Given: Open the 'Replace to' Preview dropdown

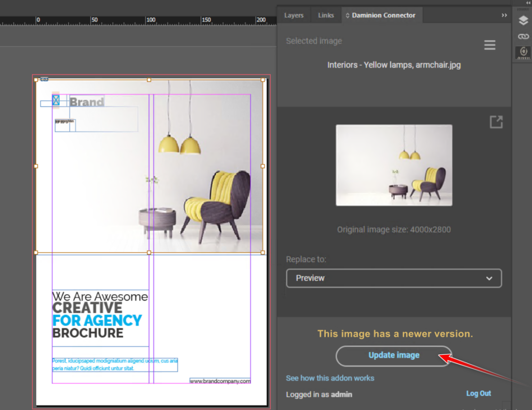Looking at the screenshot, I should [394, 278].
